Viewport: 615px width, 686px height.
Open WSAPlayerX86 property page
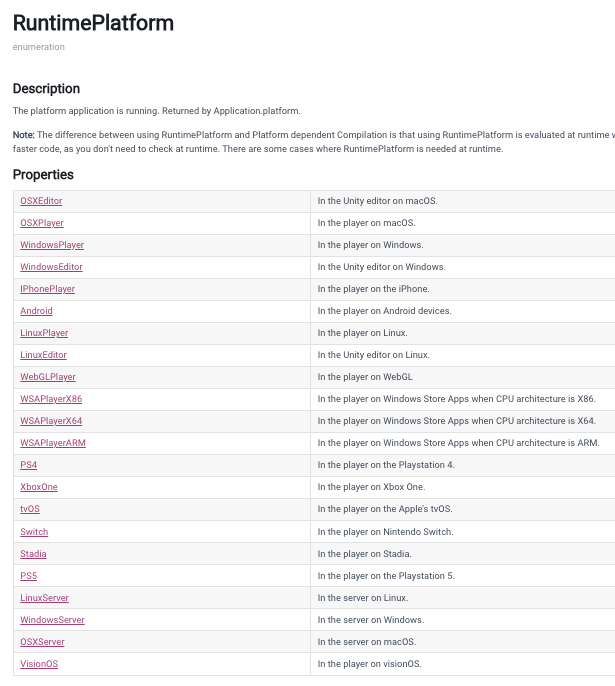[51, 399]
